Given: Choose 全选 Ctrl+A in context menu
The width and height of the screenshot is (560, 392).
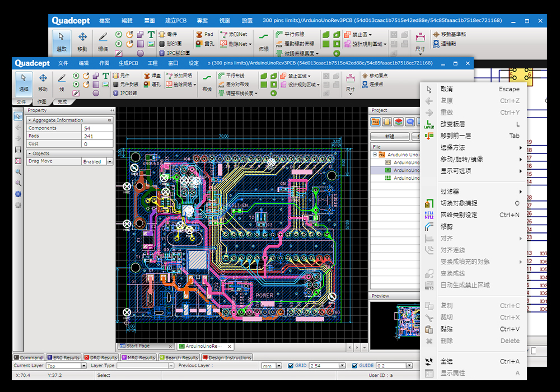Looking at the screenshot, I should (474, 362).
